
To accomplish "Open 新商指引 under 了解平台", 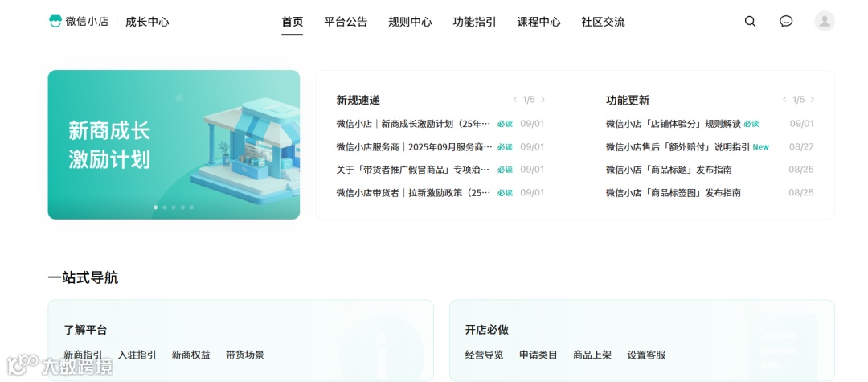I will point(83,355).
